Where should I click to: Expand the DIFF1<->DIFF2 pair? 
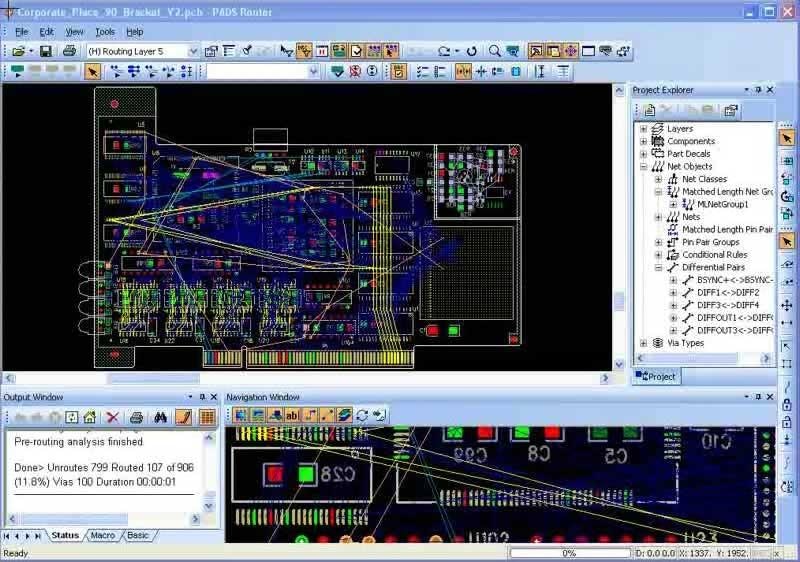pyautogui.click(x=673, y=293)
